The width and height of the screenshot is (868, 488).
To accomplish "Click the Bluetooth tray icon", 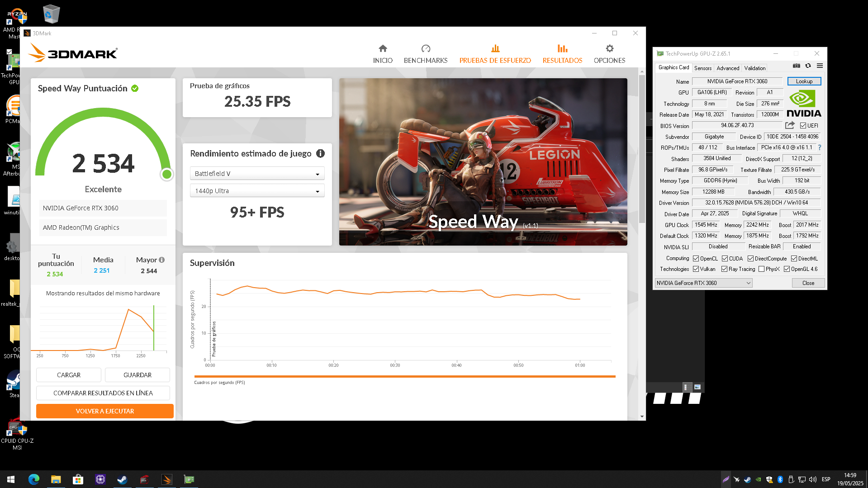I will (780, 479).
